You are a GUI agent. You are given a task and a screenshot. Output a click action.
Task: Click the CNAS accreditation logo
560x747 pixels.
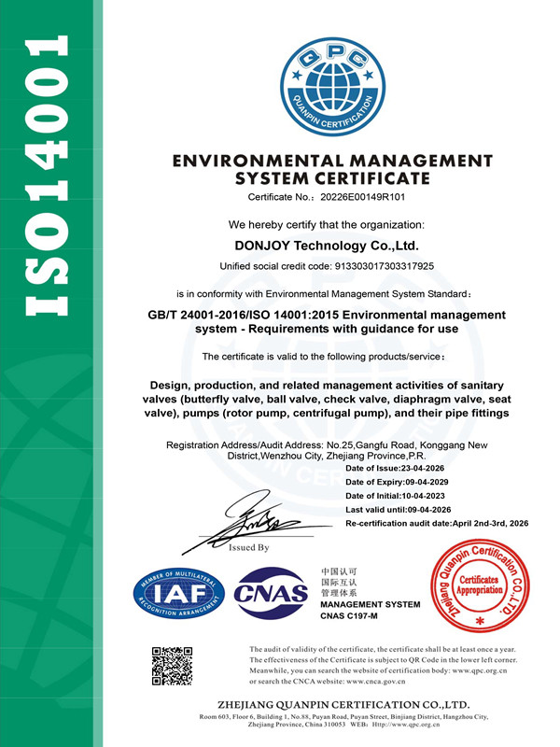[271, 593]
